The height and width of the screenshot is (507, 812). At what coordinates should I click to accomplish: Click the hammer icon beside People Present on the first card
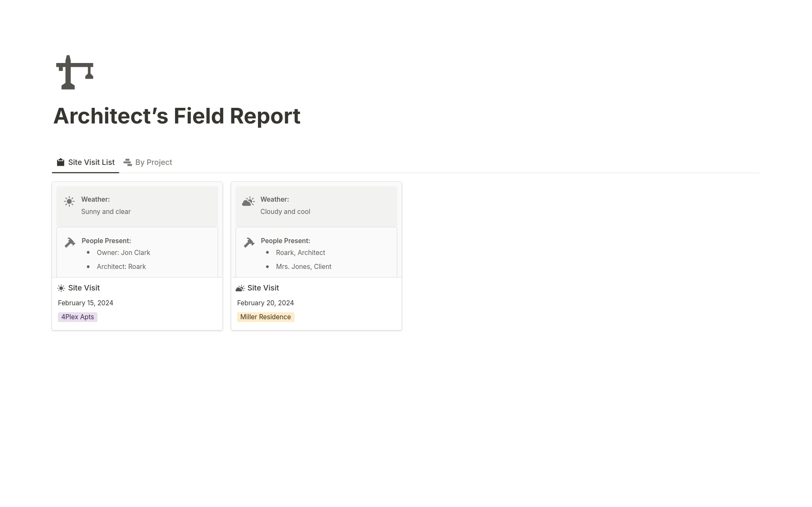(x=70, y=242)
